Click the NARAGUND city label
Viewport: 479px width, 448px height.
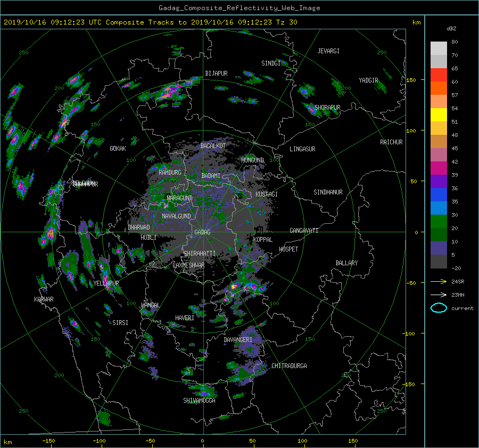(x=180, y=198)
